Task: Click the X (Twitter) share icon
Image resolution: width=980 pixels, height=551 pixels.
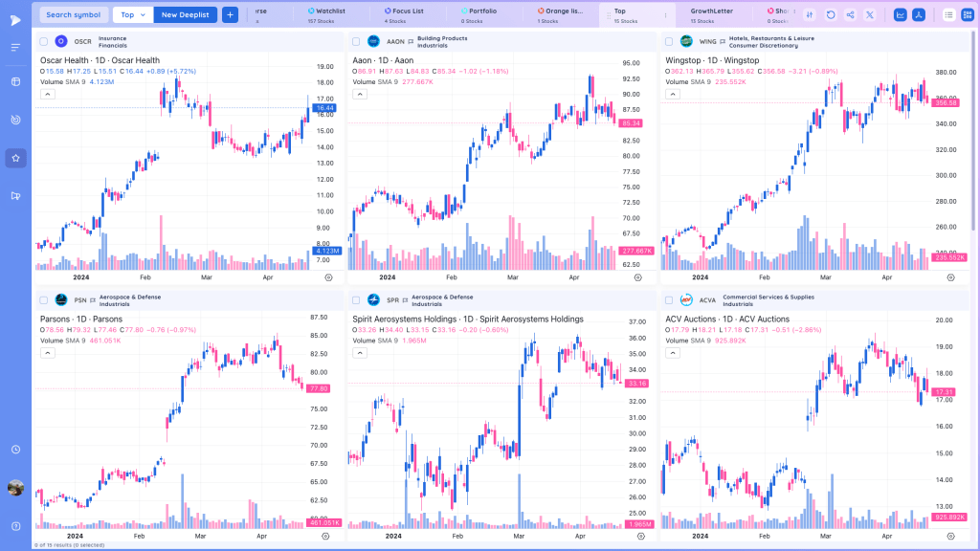Action: (x=869, y=15)
